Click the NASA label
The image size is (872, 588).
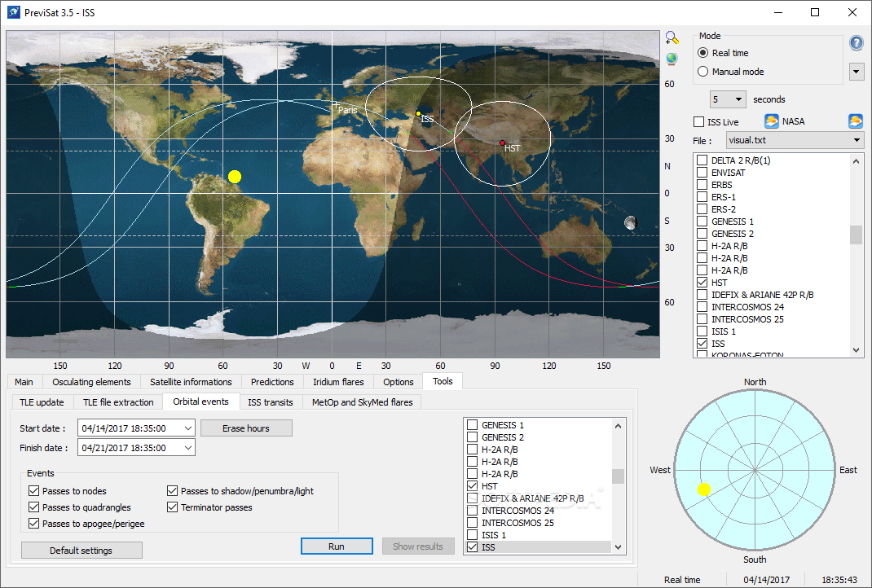pyautogui.click(x=793, y=121)
